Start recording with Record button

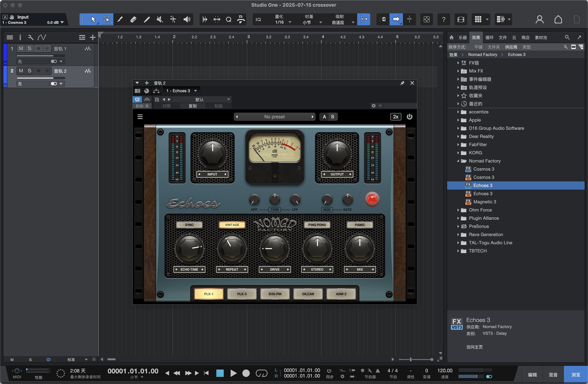(x=246, y=373)
